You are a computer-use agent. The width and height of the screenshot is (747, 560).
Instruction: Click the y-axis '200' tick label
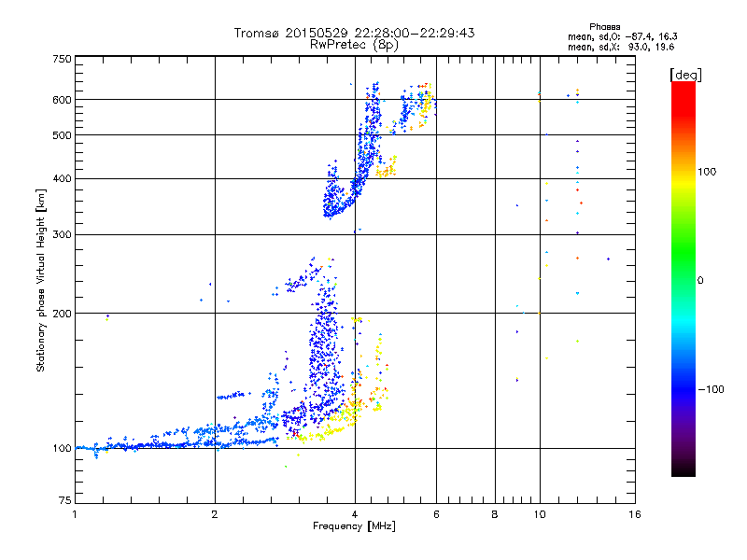pos(63,314)
